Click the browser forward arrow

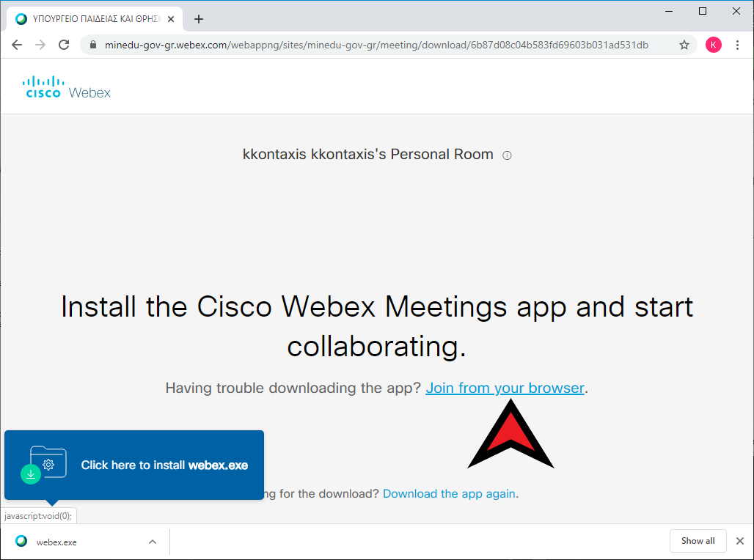click(40, 45)
